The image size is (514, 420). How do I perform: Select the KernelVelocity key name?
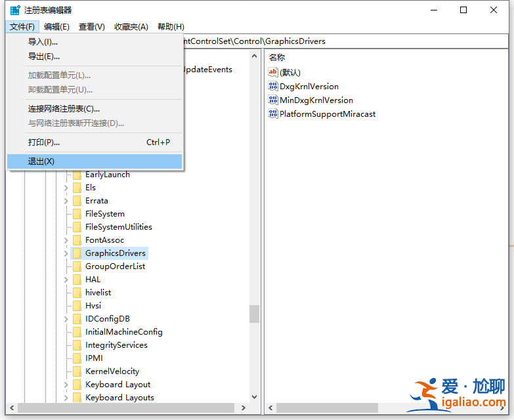(x=112, y=371)
